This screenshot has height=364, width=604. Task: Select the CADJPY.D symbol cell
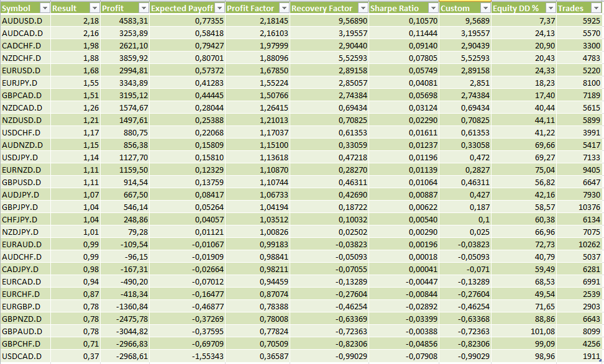(x=25, y=269)
